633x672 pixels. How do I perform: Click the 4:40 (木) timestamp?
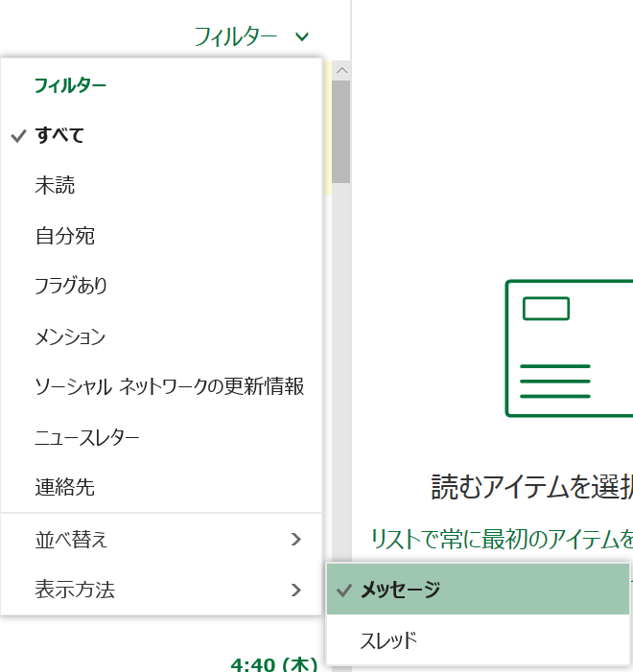pyautogui.click(x=274, y=664)
